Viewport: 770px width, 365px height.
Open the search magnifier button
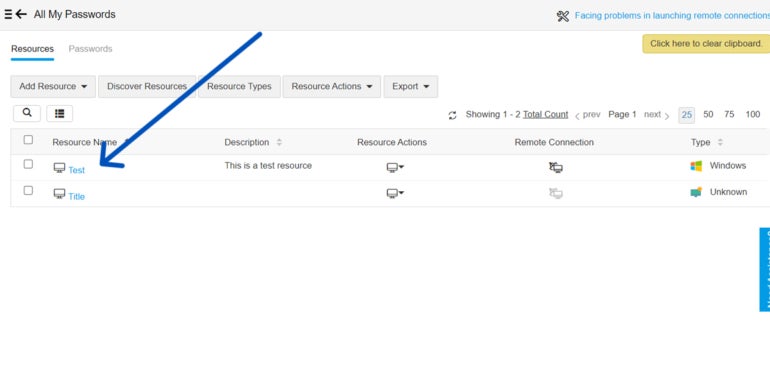27,113
